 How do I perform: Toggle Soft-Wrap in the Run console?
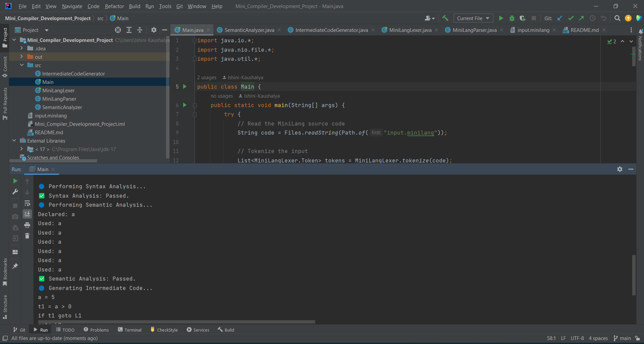pos(27,203)
